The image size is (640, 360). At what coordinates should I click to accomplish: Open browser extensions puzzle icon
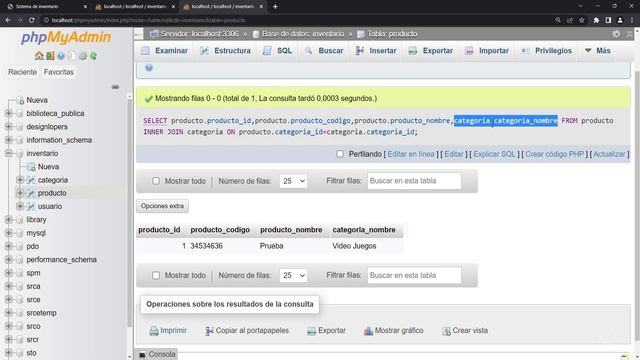point(596,20)
